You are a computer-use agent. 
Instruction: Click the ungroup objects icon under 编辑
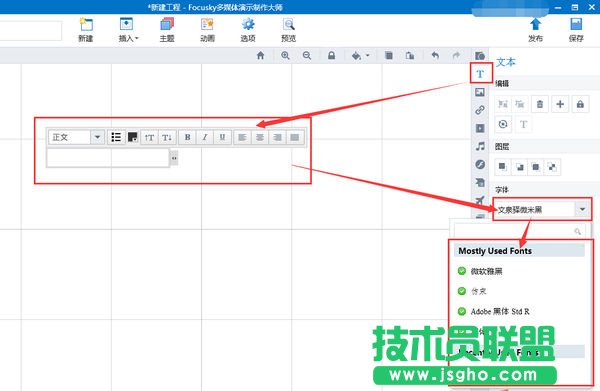click(520, 104)
